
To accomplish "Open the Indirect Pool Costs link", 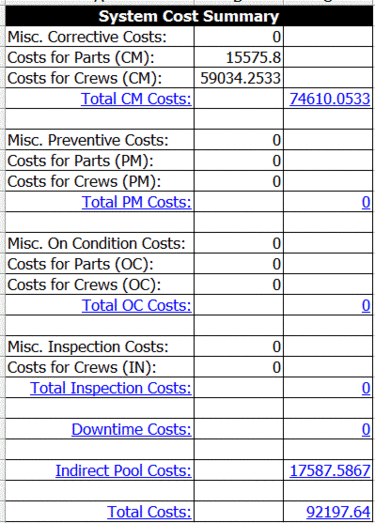I will [123, 471].
